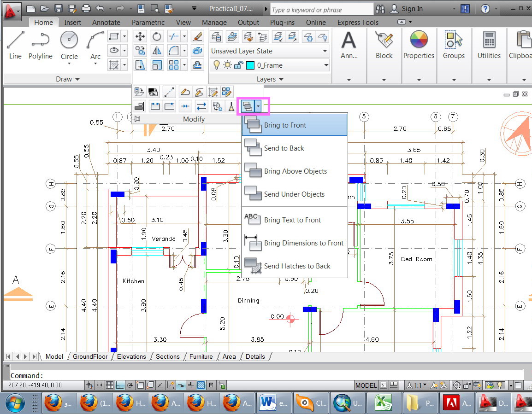This screenshot has height=414, width=532.
Task: Click the keyword search input field
Action: tap(321, 10)
